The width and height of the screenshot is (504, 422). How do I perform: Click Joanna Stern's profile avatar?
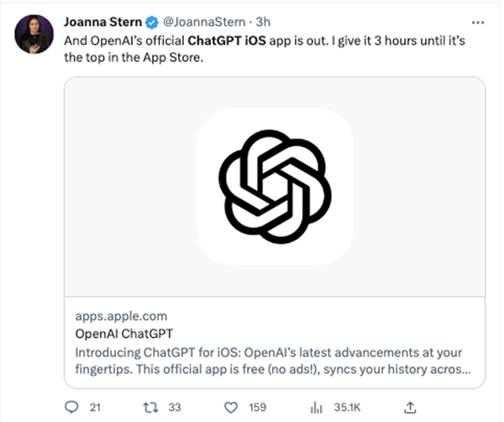point(33,34)
